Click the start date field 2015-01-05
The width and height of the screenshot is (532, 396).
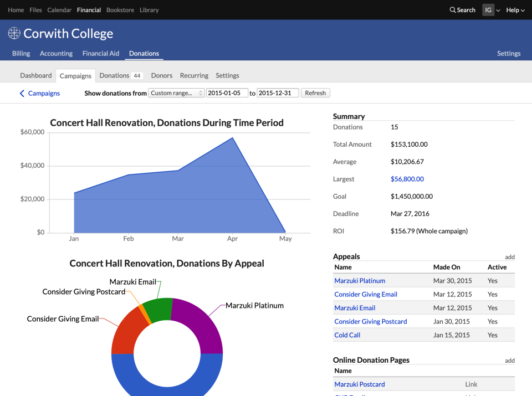[227, 93]
